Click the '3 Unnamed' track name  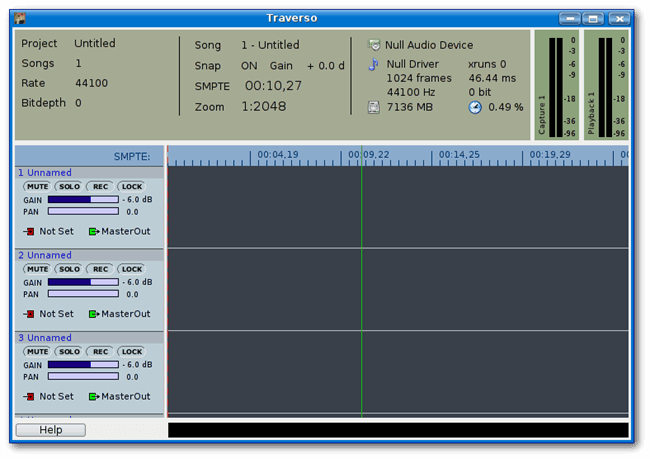tap(45, 338)
